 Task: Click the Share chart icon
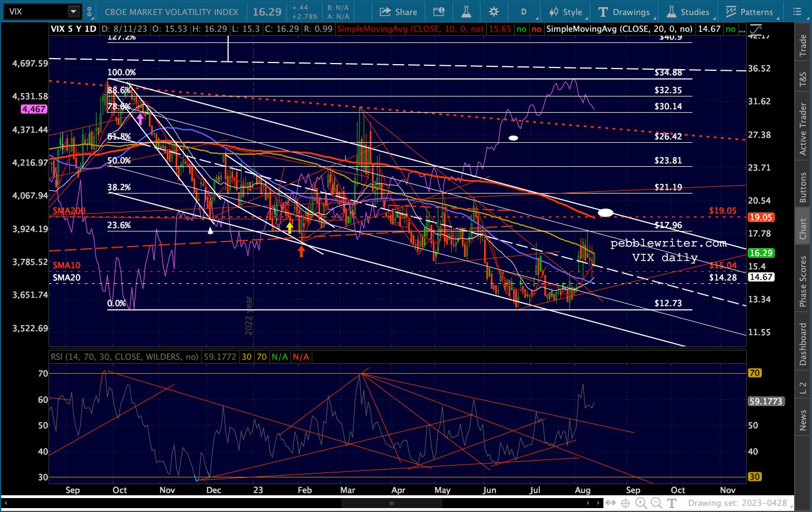(x=398, y=12)
